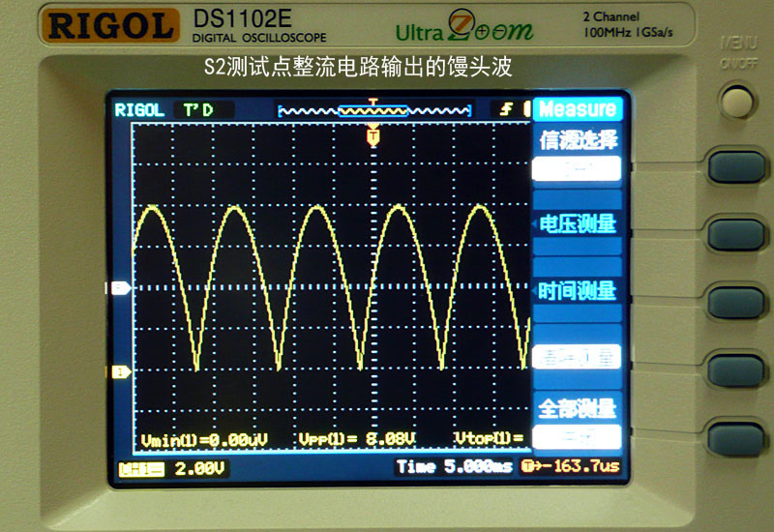The width and height of the screenshot is (774, 532).
Task: Click the Time 5.000ms timebase readout
Action: click(455, 468)
